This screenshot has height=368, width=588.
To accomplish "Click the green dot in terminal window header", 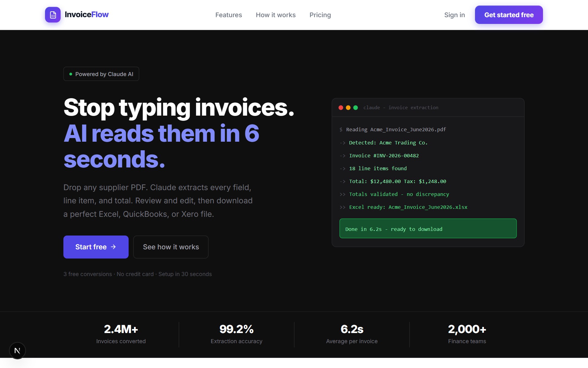I will [x=356, y=108].
